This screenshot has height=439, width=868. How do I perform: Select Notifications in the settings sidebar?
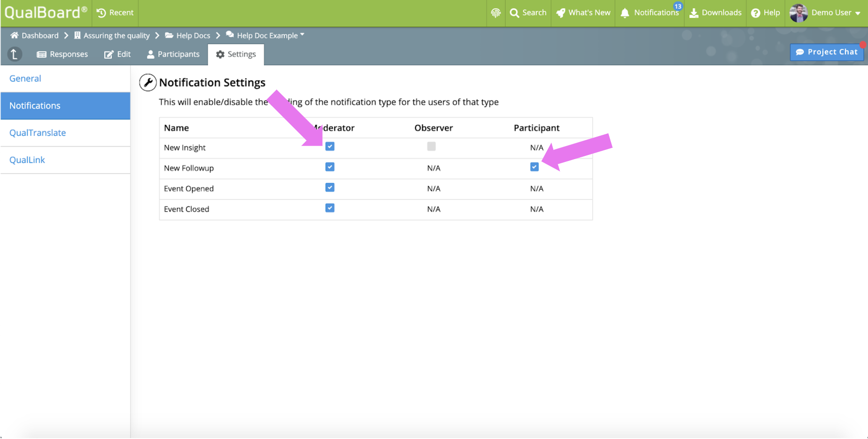(x=65, y=106)
